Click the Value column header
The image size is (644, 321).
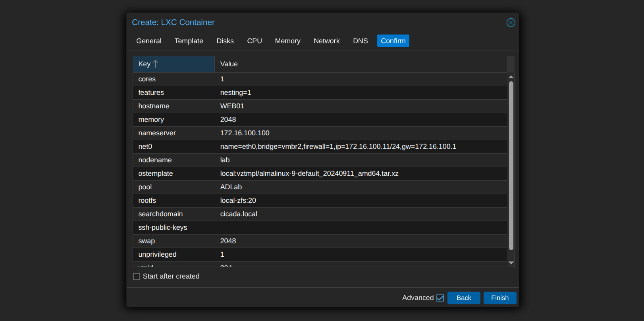tap(361, 64)
